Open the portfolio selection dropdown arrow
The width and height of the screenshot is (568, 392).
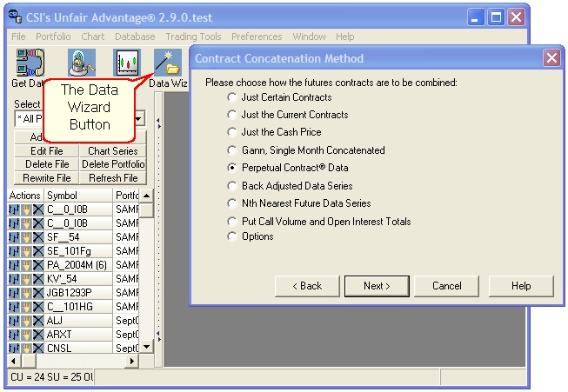click(139, 118)
